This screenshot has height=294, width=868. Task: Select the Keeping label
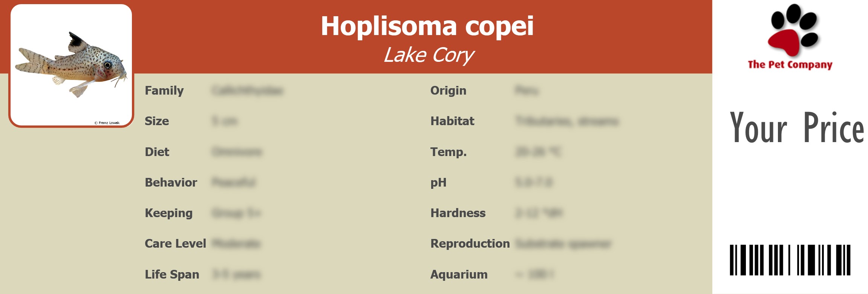pyautogui.click(x=168, y=213)
